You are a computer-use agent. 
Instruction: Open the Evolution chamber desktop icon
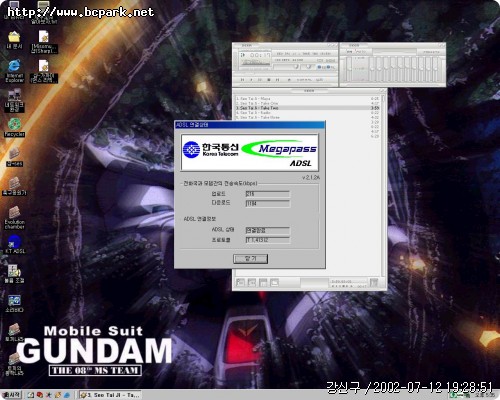(x=14, y=217)
